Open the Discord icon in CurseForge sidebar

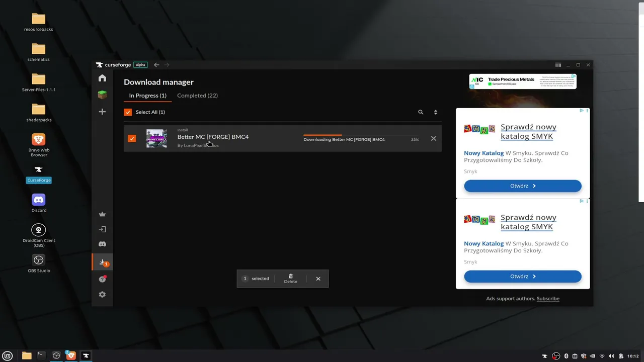[x=102, y=244]
